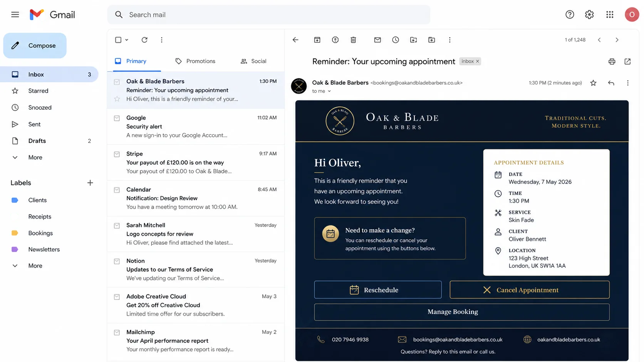This screenshot has height=362, width=644.
Task: Select the Adobe Creative Cloud checkbox
Action: 117,297
